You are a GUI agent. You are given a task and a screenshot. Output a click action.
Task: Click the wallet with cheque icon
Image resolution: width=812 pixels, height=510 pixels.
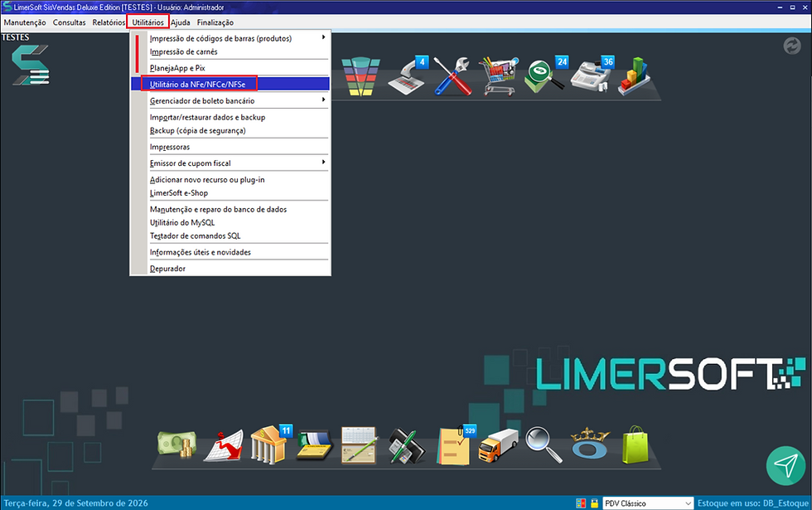[x=314, y=445]
